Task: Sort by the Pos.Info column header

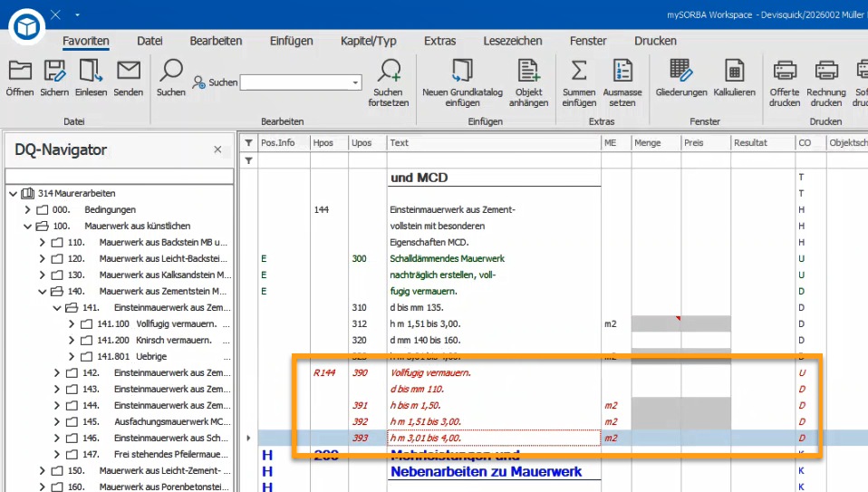Action: click(x=284, y=143)
